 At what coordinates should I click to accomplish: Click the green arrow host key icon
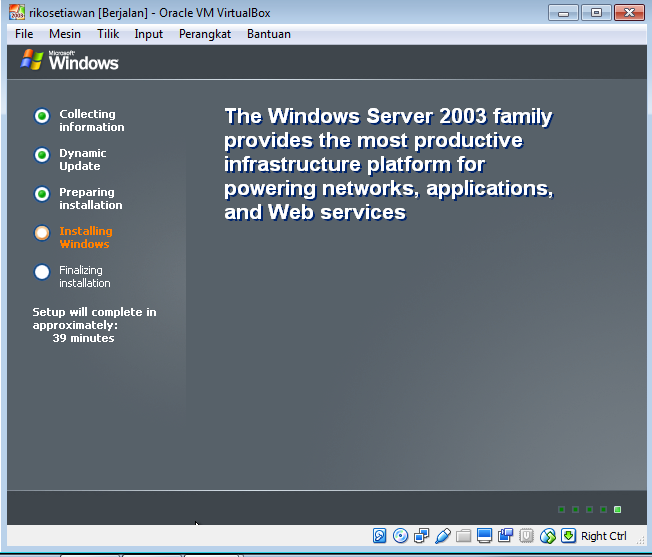click(568, 535)
